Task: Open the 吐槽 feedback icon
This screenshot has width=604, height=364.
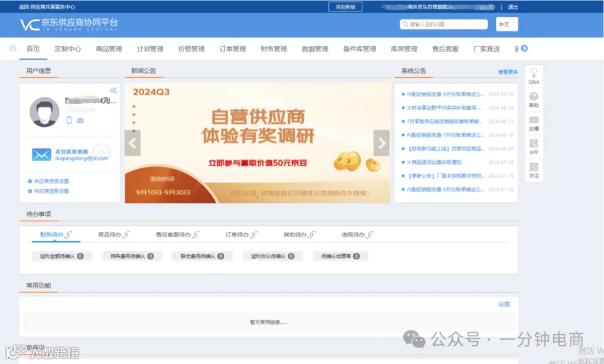Action: point(534,120)
